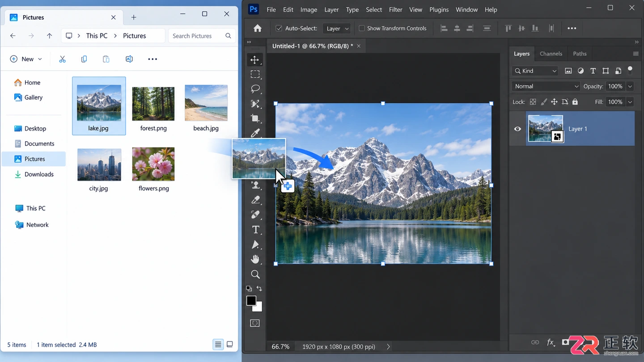The width and height of the screenshot is (644, 362).
Task: Hide Layer 1 with eye icon
Action: coord(517,129)
